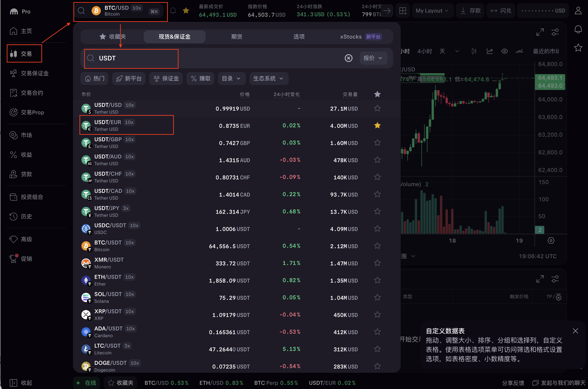
Task: Favorite the USDT/USD pair
Action: pyautogui.click(x=377, y=109)
